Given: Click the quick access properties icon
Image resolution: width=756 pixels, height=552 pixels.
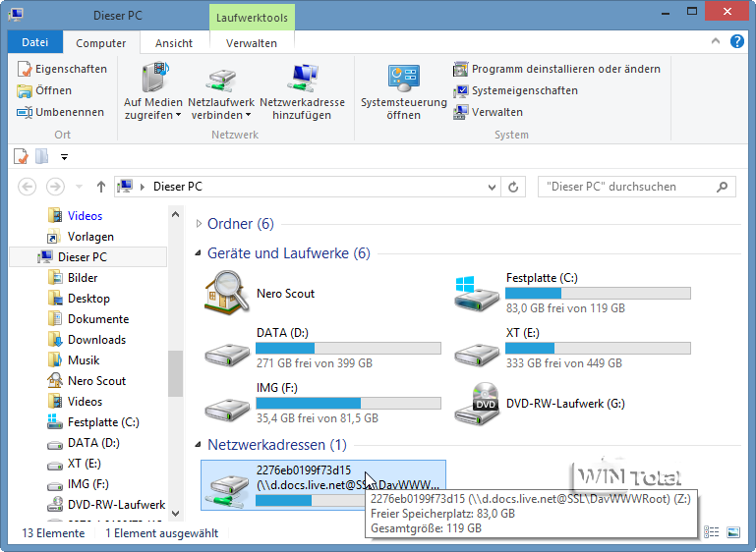Looking at the screenshot, I should pos(21,156).
